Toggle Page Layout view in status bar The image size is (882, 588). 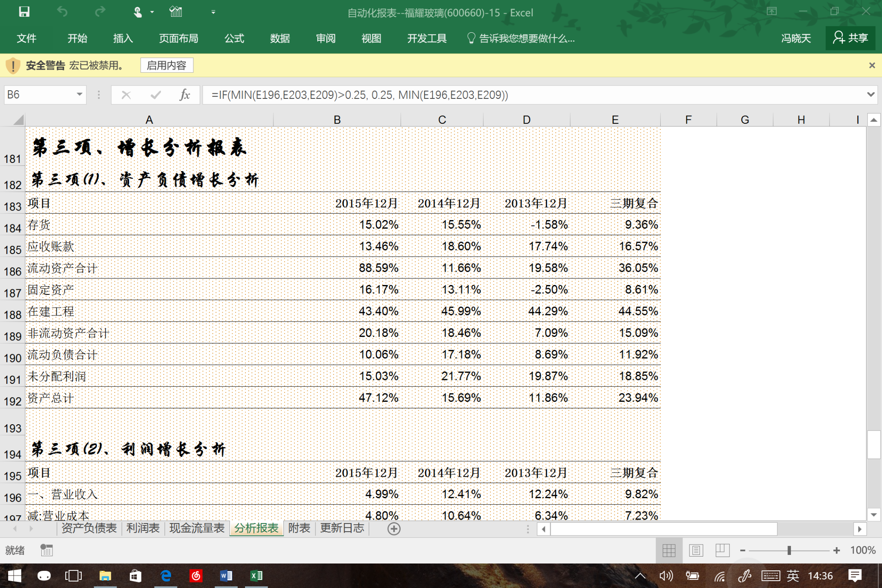pos(696,551)
